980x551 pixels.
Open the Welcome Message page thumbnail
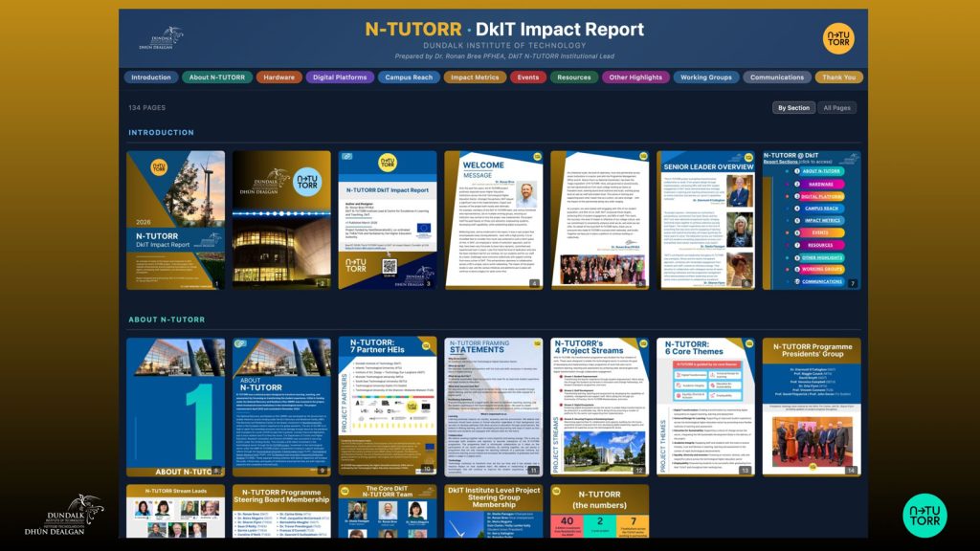coord(494,220)
